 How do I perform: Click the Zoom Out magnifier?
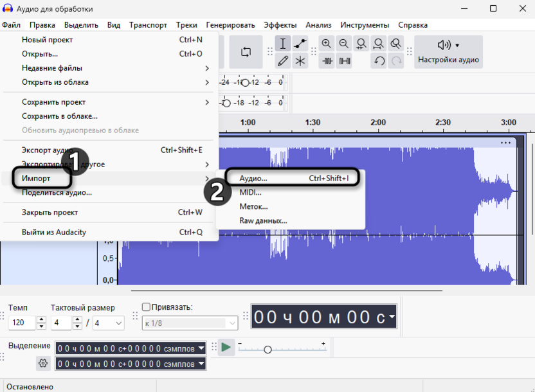(343, 44)
